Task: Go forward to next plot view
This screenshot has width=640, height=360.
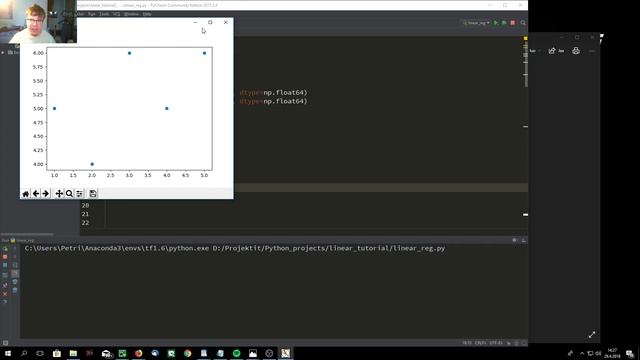Action: (x=46, y=193)
